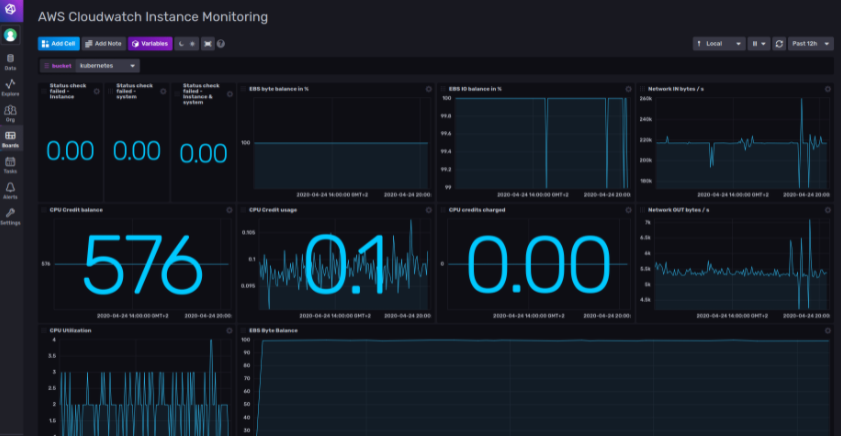Open gear menu for Status check failed - instance cell

[97, 92]
